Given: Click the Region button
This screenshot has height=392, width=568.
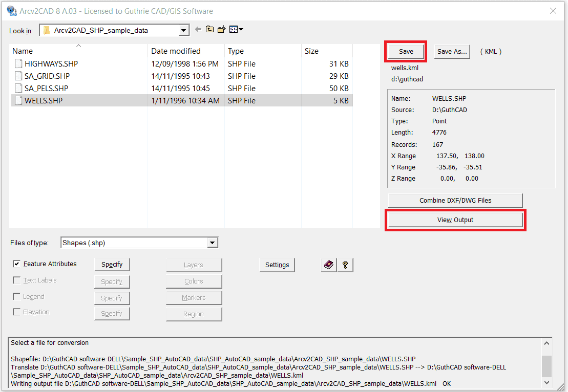Looking at the screenshot, I should pyautogui.click(x=194, y=314).
